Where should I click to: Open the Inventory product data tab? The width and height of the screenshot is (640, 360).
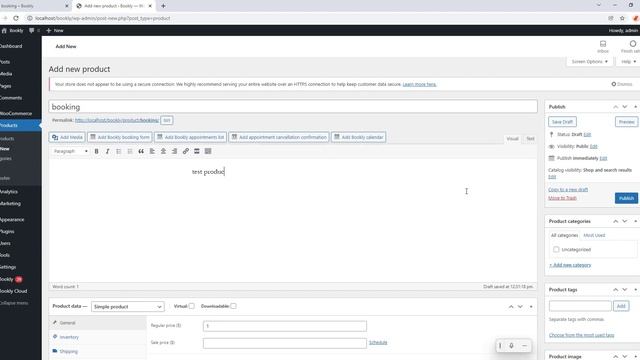click(x=98, y=337)
